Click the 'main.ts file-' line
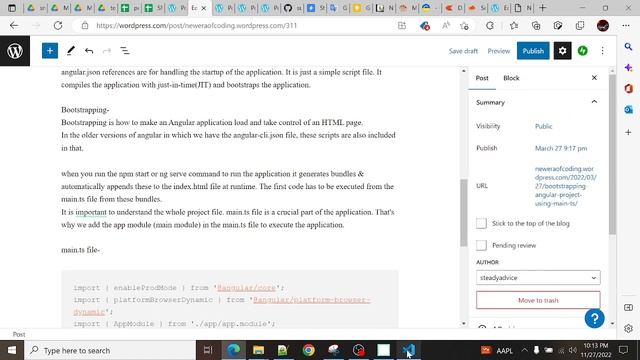 click(x=80, y=250)
